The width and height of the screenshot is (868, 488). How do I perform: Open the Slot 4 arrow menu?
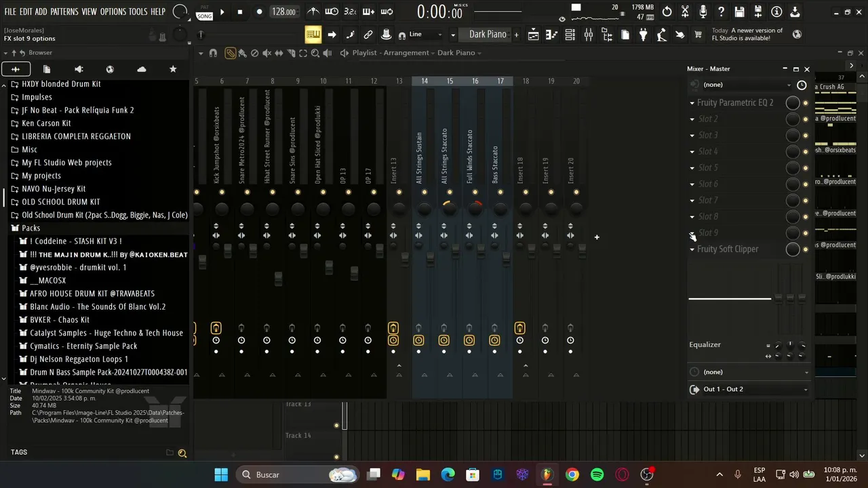point(692,152)
